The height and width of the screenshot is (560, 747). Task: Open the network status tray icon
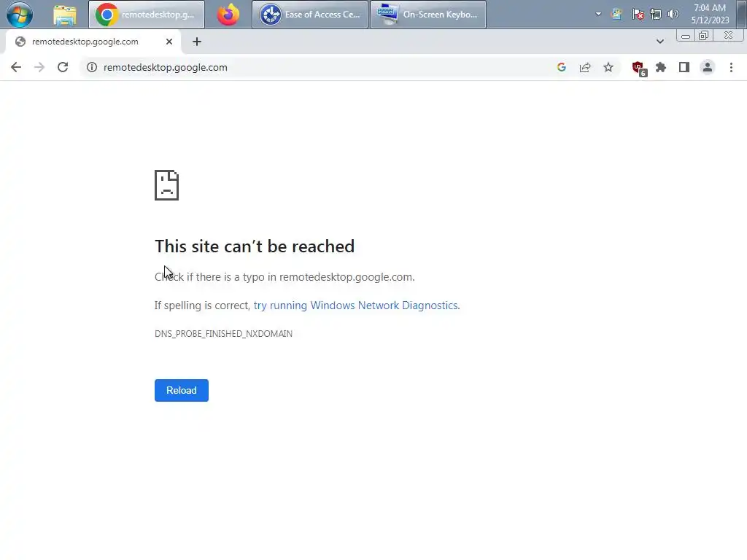[656, 15]
